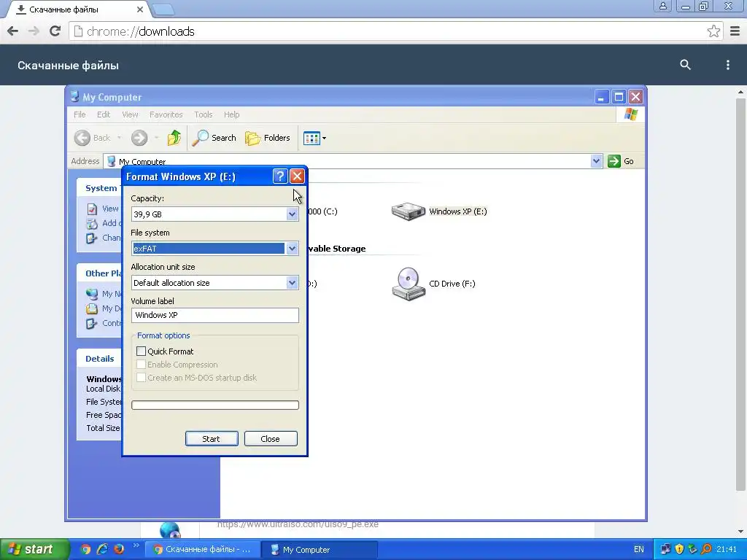Switch to downloads Chrome taskbar button
The image size is (747, 560).
pyautogui.click(x=202, y=550)
